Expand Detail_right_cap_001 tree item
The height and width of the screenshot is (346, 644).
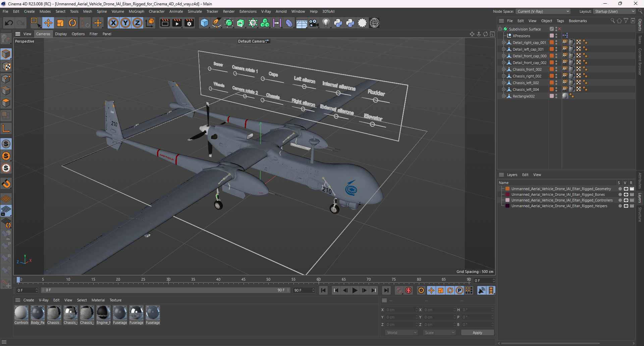click(503, 43)
